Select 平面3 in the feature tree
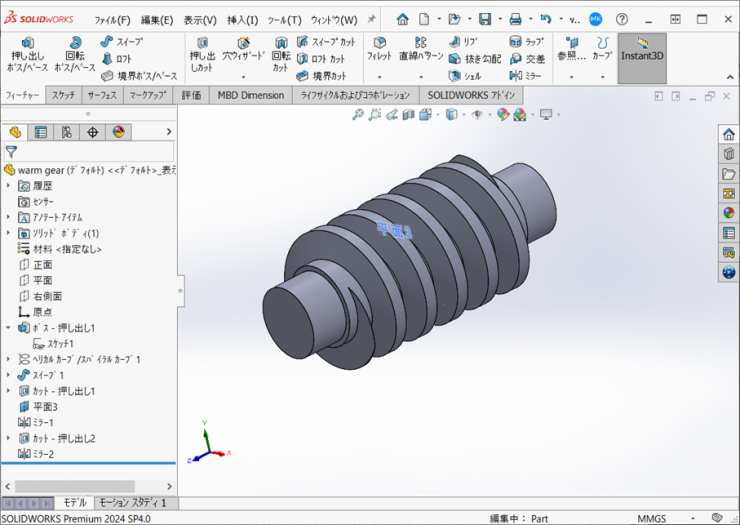This screenshot has width=740, height=525. pyautogui.click(x=46, y=407)
